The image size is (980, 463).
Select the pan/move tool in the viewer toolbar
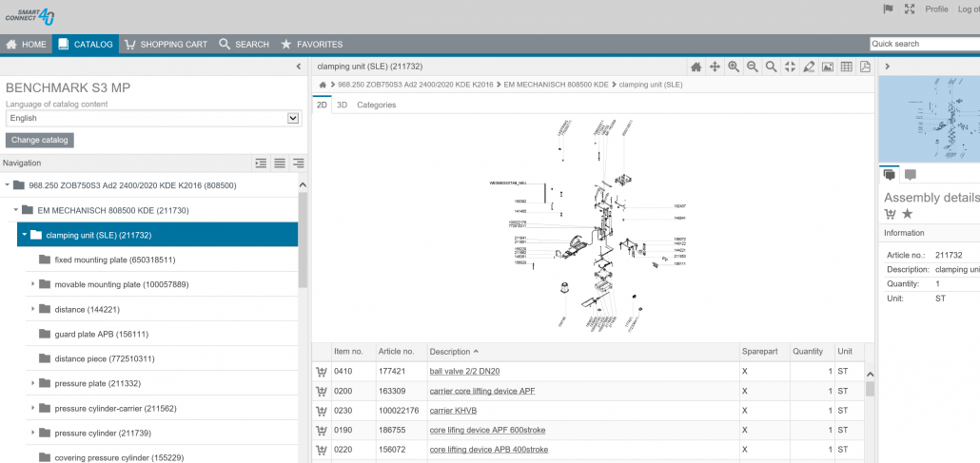click(x=715, y=67)
